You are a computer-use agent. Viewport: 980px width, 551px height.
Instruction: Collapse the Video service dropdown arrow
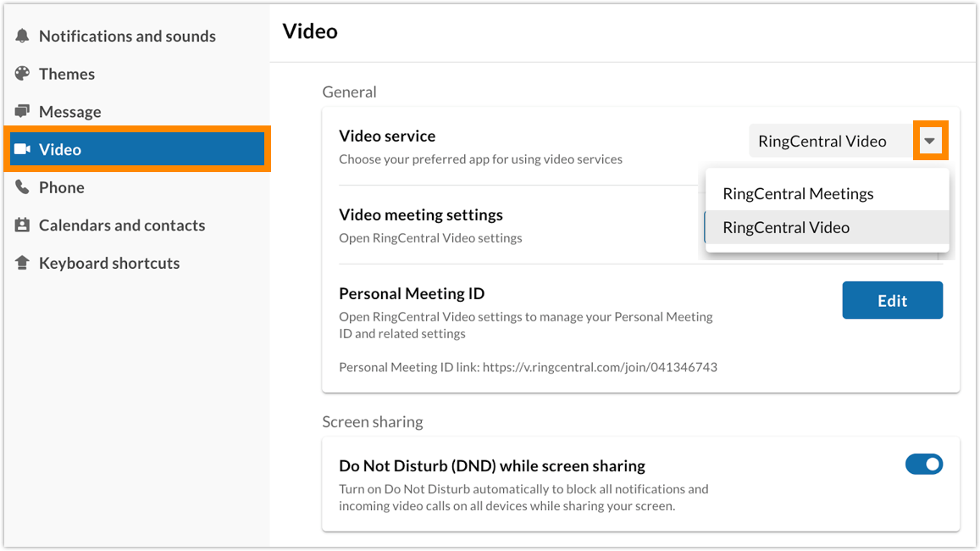pos(930,141)
